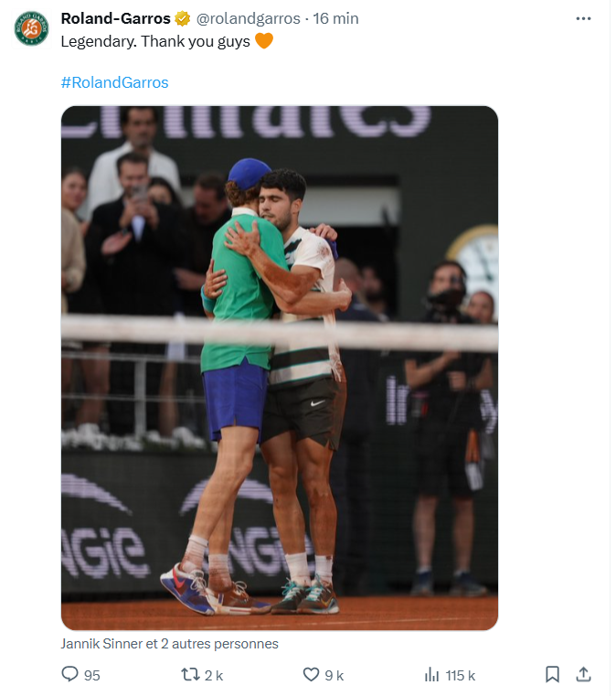This screenshot has width=616, height=696.
Task: Open the view analytics bar chart icon
Action: pos(431,675)
